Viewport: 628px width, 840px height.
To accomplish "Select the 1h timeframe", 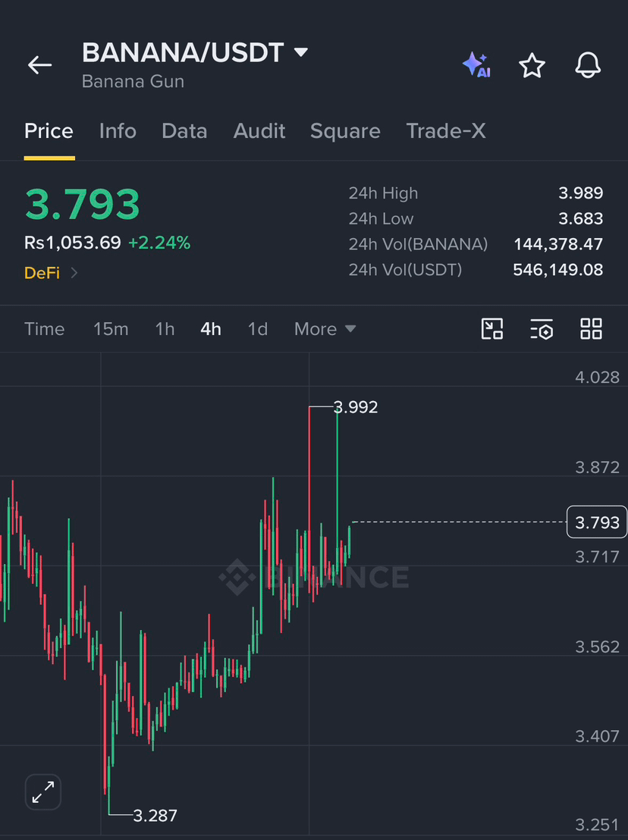I will click(x=165, y=329).
